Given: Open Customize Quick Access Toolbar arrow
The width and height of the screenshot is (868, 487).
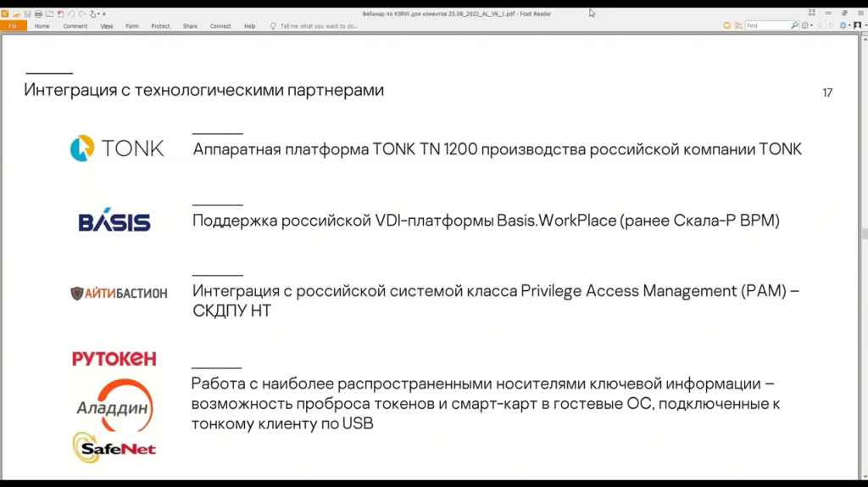Looking at the screenshot, I should (x=104, y=14).
